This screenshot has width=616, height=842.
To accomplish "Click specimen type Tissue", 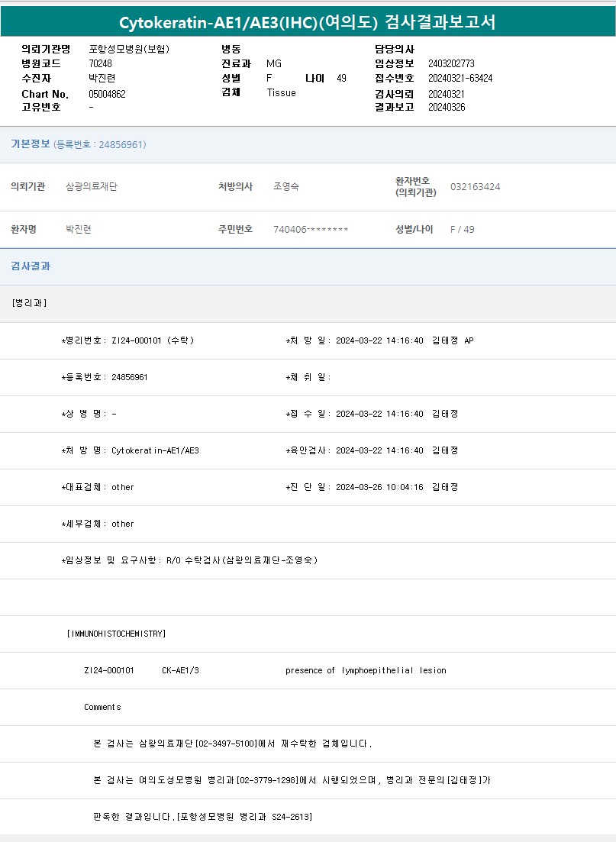I will 281,92.
